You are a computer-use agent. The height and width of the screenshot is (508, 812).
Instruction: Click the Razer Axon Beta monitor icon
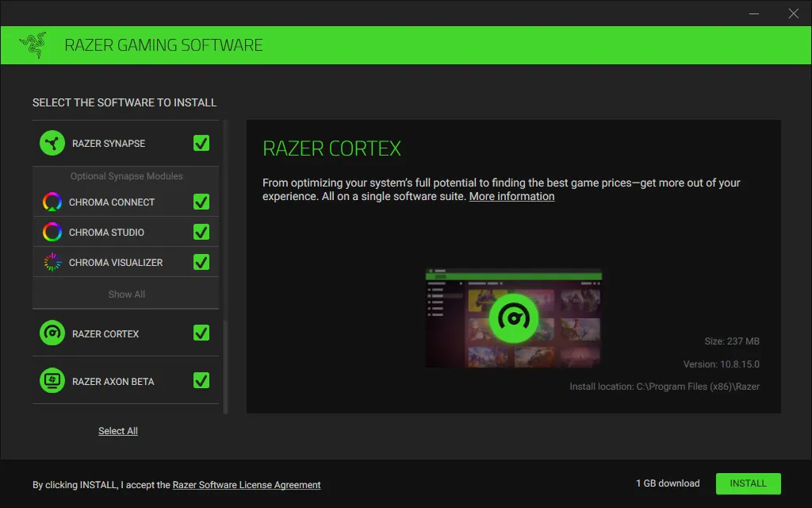tap(52, 380)
